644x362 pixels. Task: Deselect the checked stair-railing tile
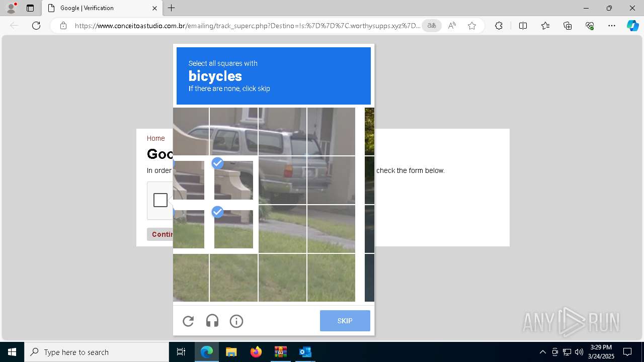pos(233,180)
